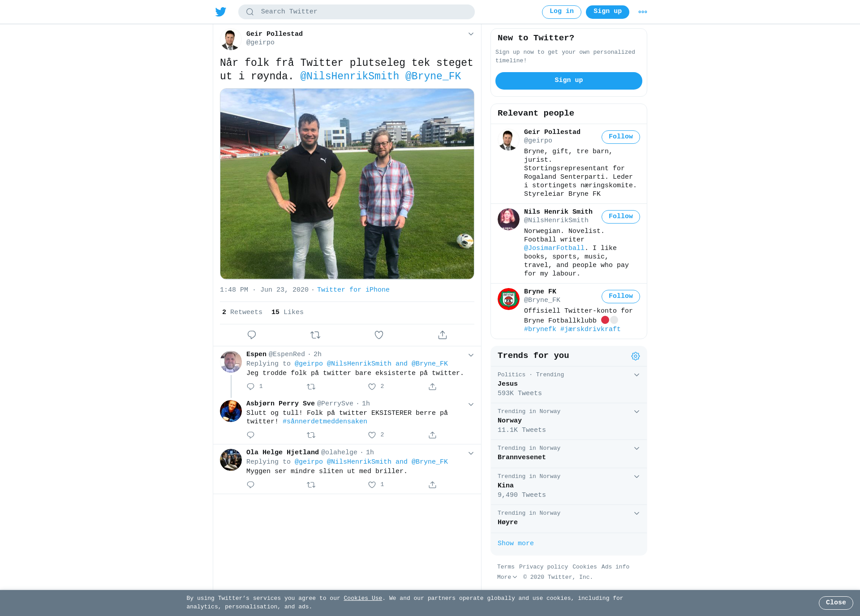Like Espen's reply tweet
860x616 pixels.
coord(372,387)
